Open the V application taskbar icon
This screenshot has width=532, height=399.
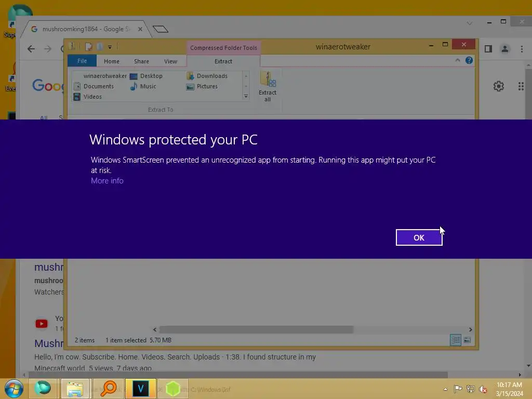pos(140,389)
